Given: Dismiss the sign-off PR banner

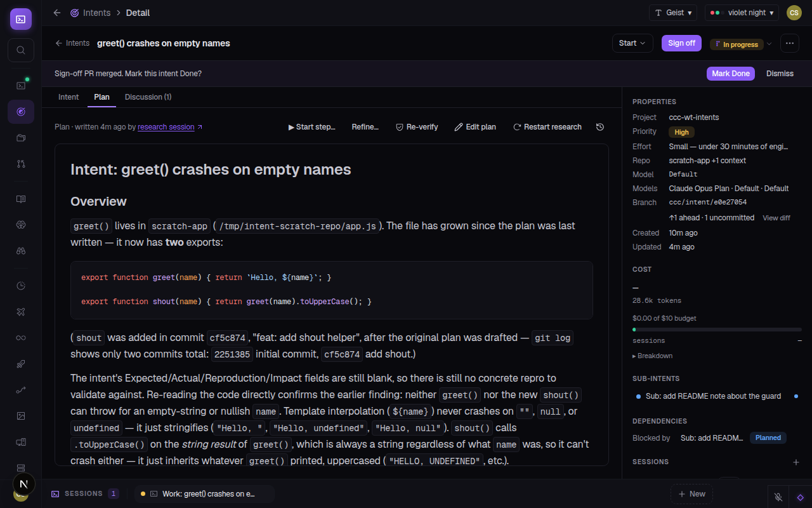Looking at the screenshot, I should pos(780,74).
